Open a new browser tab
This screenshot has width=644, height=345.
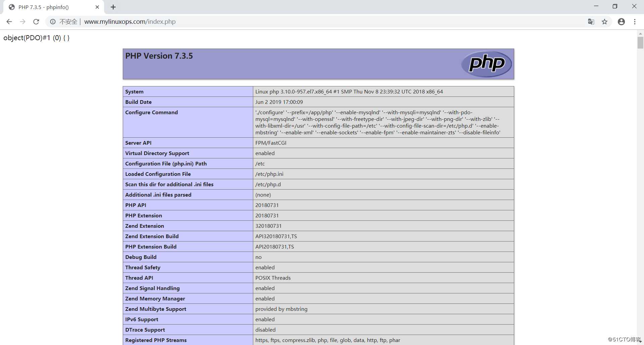(113, 7)
